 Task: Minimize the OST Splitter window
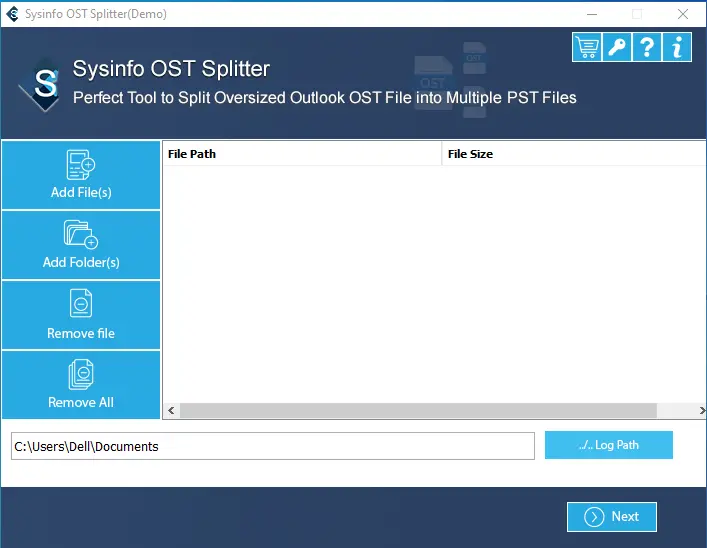(x=592, y=14)
